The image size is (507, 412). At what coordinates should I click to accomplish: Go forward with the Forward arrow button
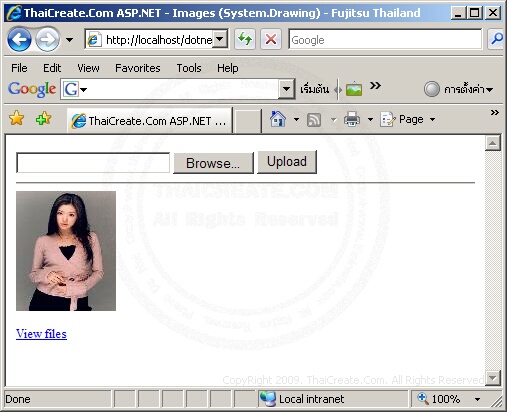[47, 40]
